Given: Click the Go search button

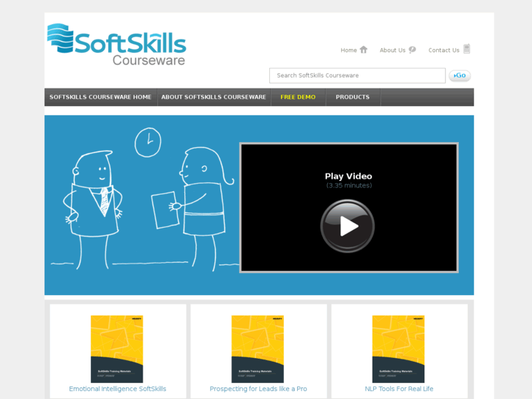Looking at the screenshot, I should pos(460,75).
